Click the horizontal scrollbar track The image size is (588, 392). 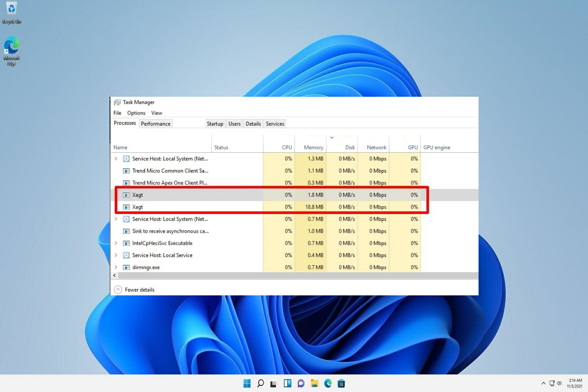[x=298, y=276]
